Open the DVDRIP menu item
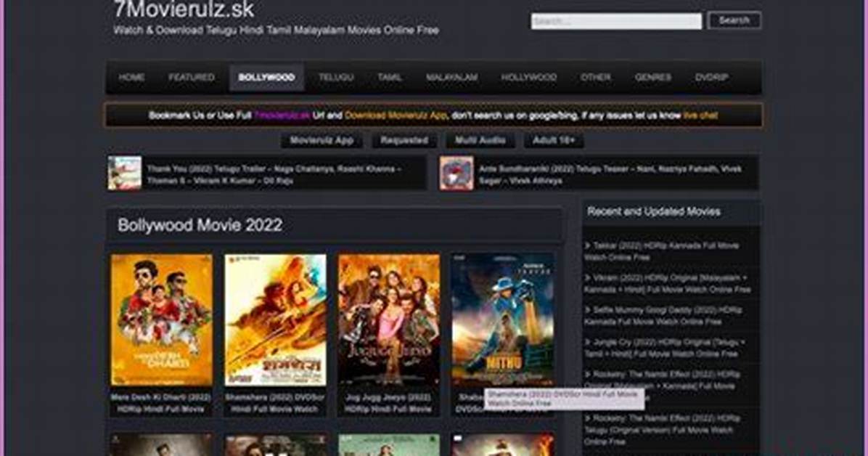The height and width of the screenshot is (456, 868). [711, 78]
